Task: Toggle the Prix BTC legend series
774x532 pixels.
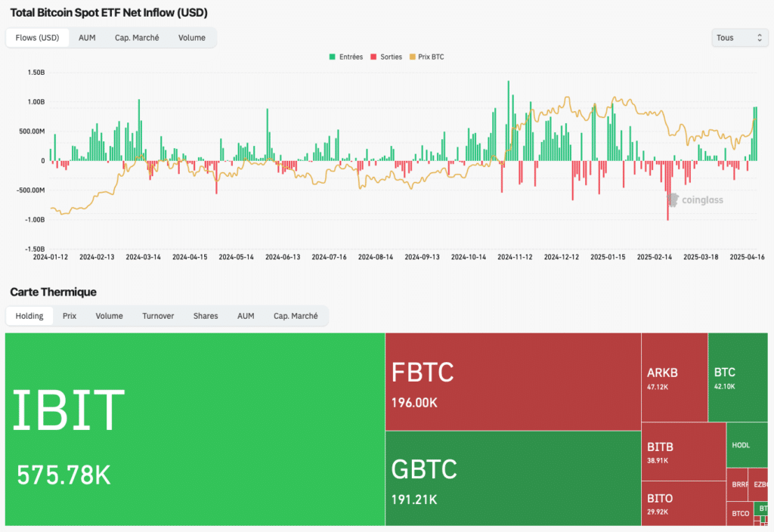Action: [426, 57]
